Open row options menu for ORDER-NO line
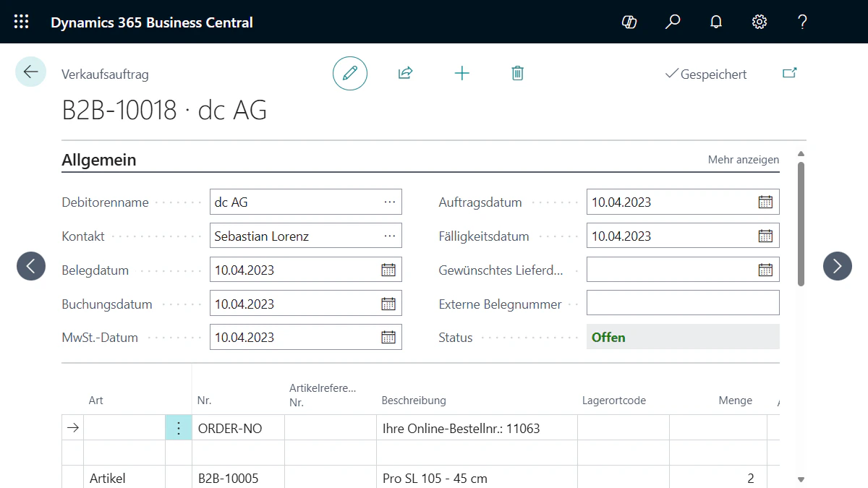This screenshot has height=488, width=868. pos(179,428)
